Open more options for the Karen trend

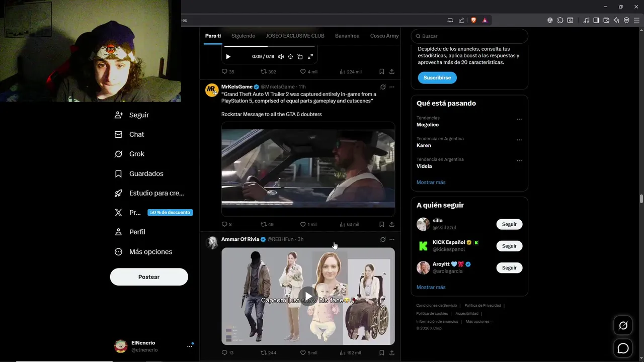[519, 140]
